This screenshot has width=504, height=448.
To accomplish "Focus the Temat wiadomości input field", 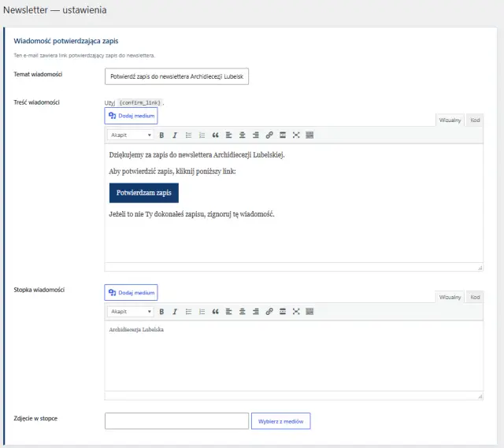I will point(176,76).
